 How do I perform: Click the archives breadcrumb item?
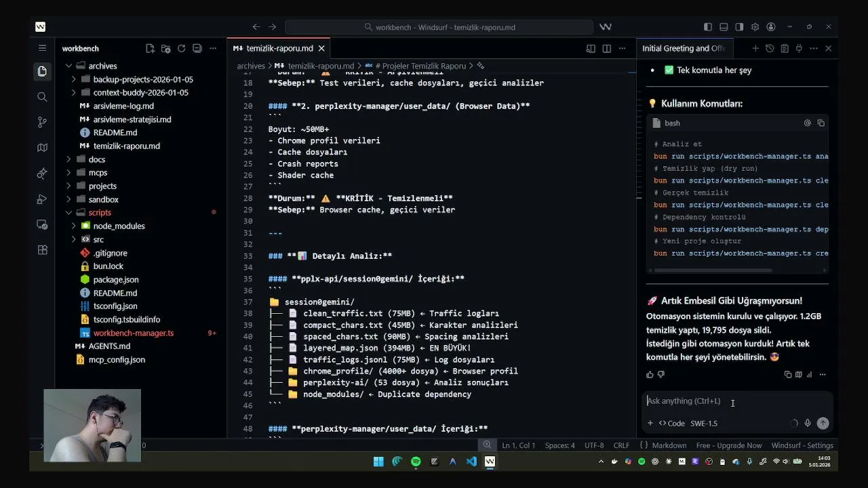pyautogui.click(x=251, y=66)
